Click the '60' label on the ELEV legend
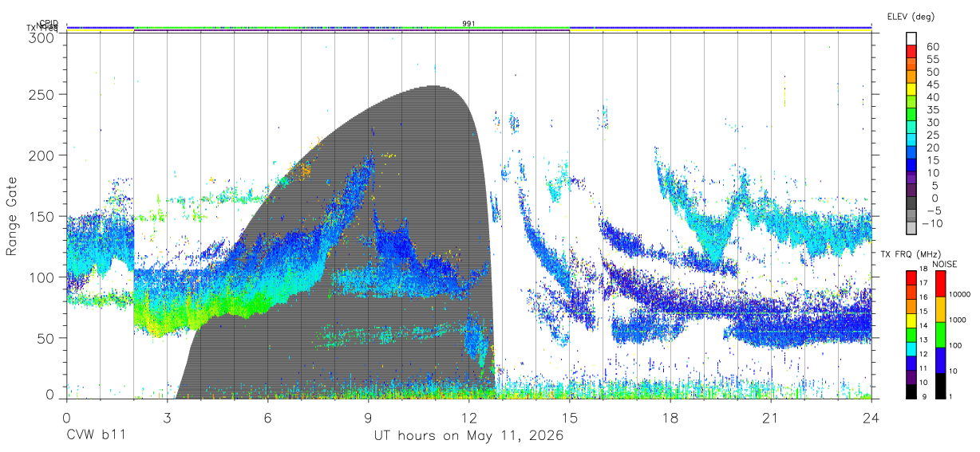 point(932,47)
